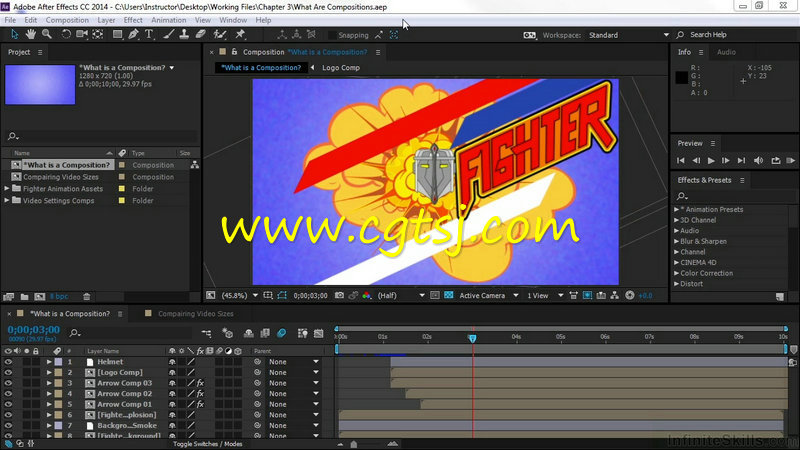Select the Eraser tool
Screen dimensions: 800x450
[x=201, y=34]
